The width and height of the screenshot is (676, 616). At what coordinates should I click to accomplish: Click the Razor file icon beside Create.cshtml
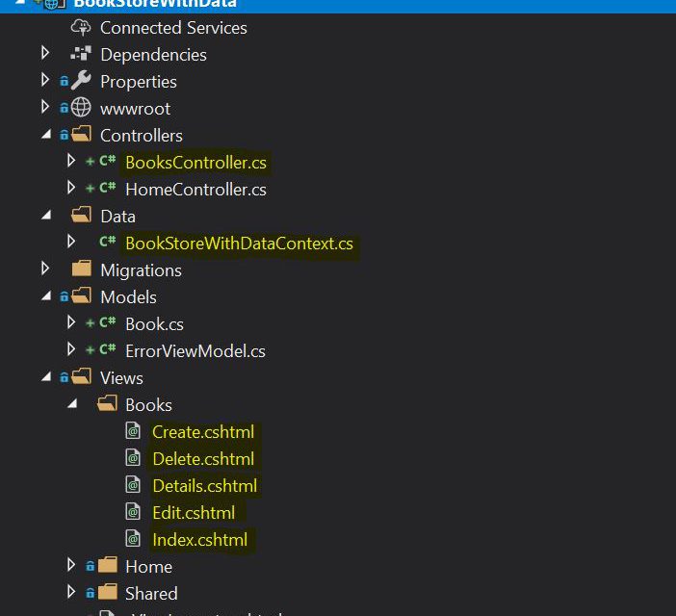133,432
